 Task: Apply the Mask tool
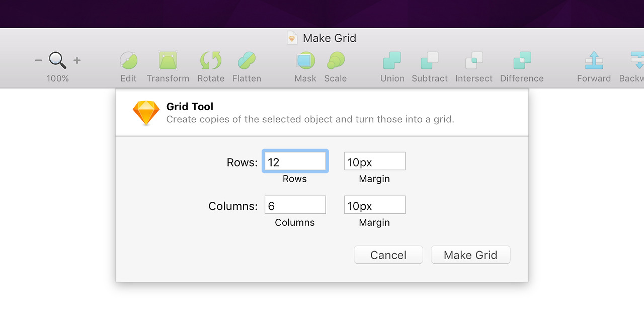point(305,60)
